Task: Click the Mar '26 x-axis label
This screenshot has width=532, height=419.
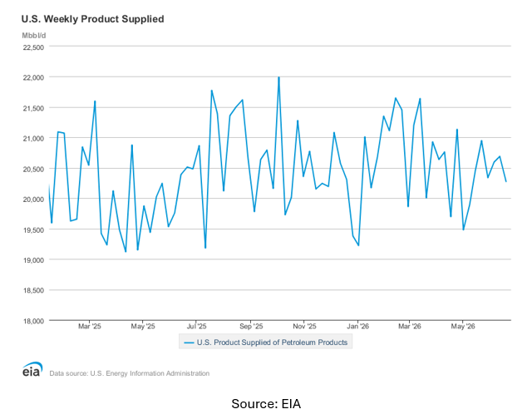Action: point(410,327)
